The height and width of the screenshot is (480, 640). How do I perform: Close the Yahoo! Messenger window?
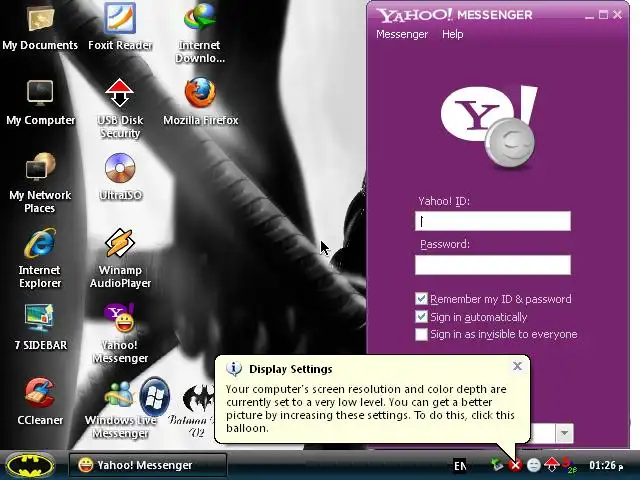click(x=618, y=15)
